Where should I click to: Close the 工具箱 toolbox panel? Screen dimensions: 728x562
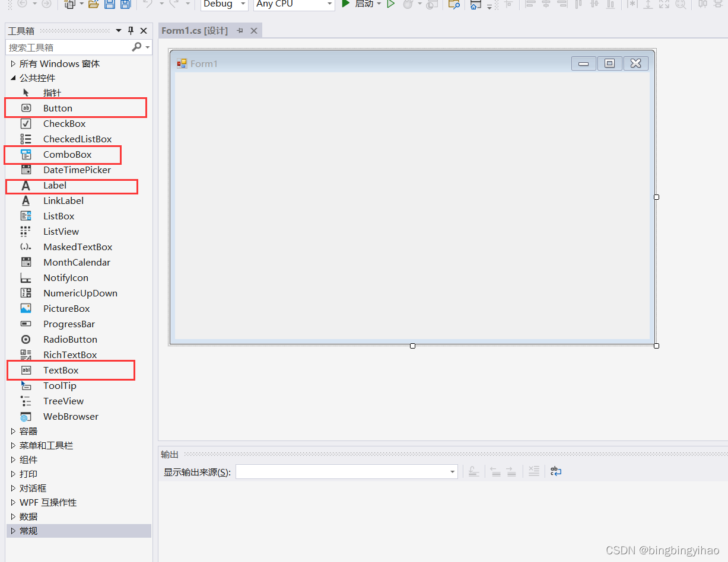(144, 31)
